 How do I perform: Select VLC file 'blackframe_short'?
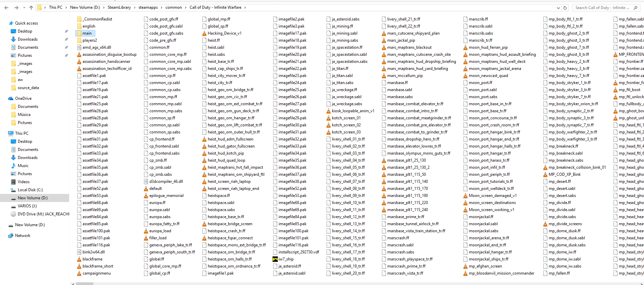click(x=98, y=266)
